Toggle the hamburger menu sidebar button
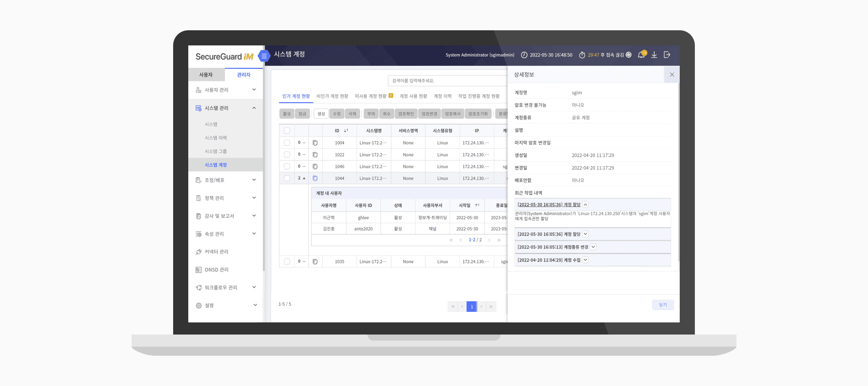The image size is (868, 386). click(264, 56)
